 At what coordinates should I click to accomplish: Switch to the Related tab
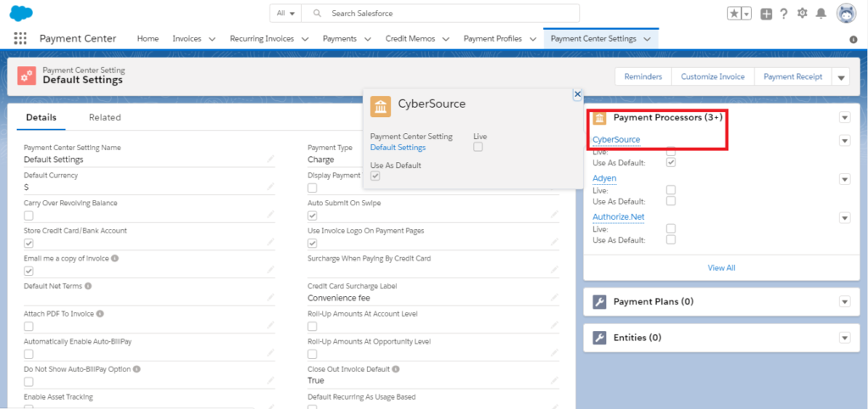[105, 117]
